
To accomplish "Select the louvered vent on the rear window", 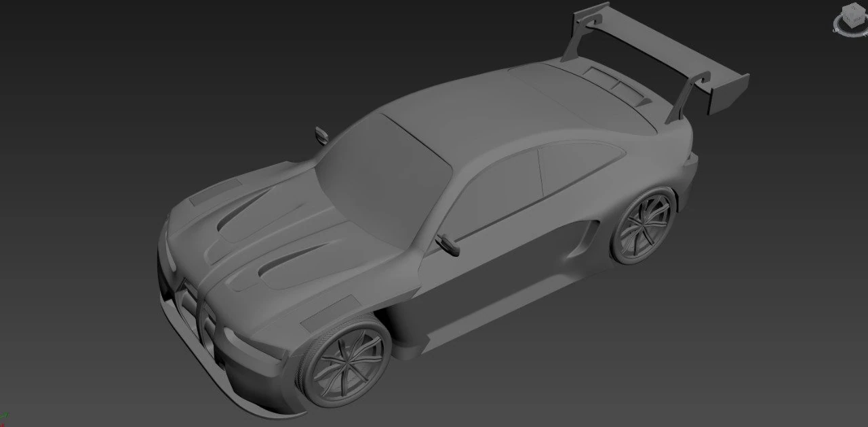I will (x=615, y=86).
